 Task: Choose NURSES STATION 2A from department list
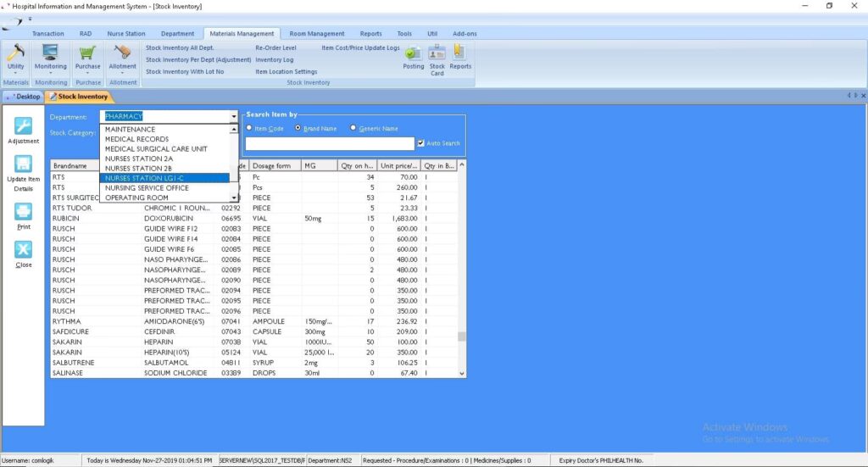139,158
